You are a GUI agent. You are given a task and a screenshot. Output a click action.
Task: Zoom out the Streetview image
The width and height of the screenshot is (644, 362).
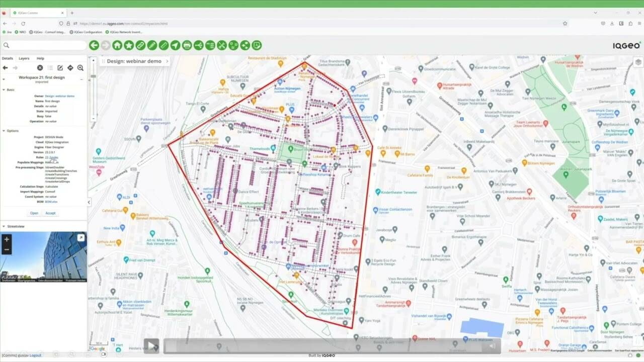tap(7, 250)
